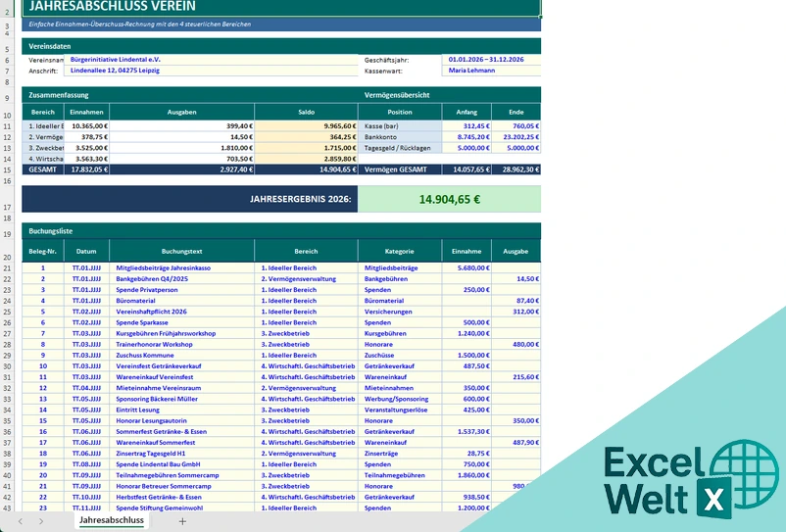Click the JAHRESABSCHLUSS VEREIN title cell

pos(281,7)
